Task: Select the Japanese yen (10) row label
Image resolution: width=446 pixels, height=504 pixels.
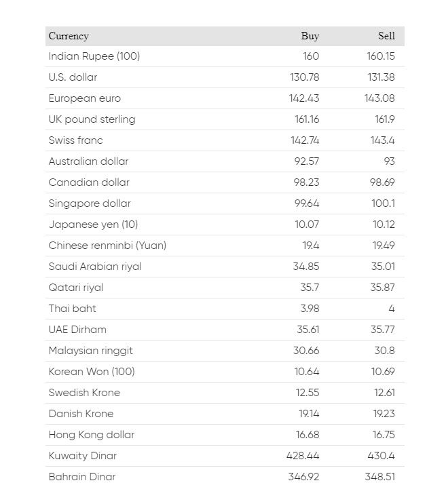Action: coord(93,225)
